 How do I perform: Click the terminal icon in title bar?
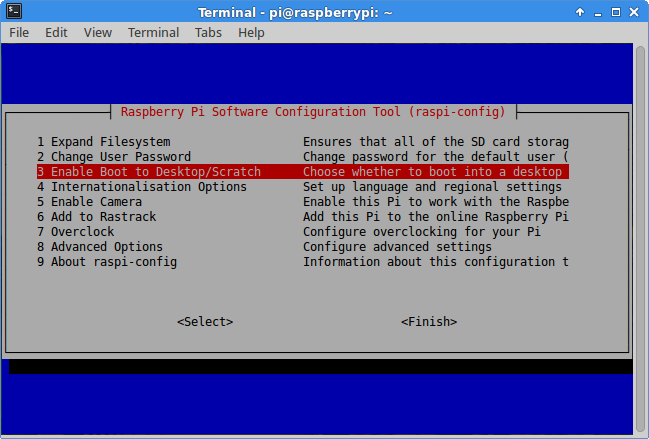(x=14, y=12)
